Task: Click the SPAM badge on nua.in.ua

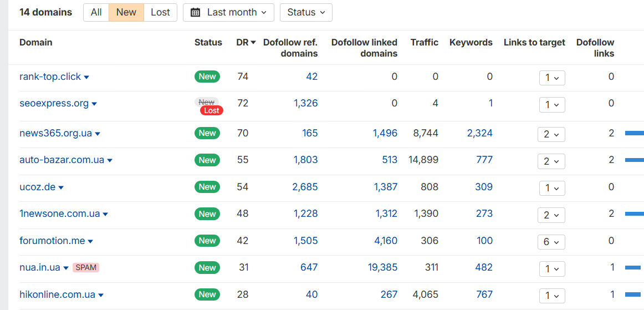Action: [86, 268]
